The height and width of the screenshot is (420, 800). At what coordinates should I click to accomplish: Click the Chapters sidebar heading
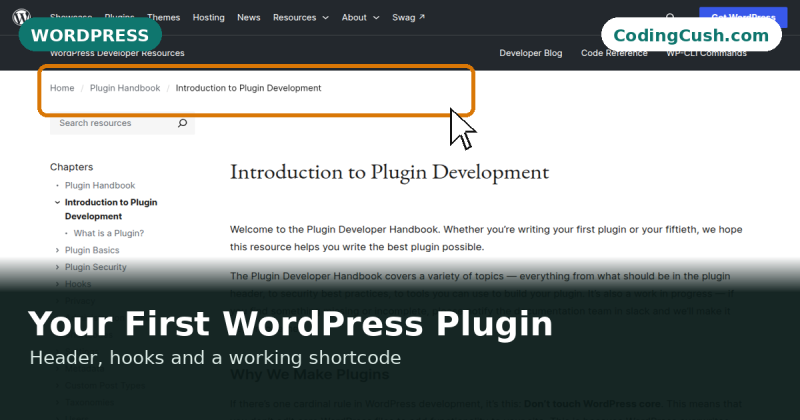(71, 167)
